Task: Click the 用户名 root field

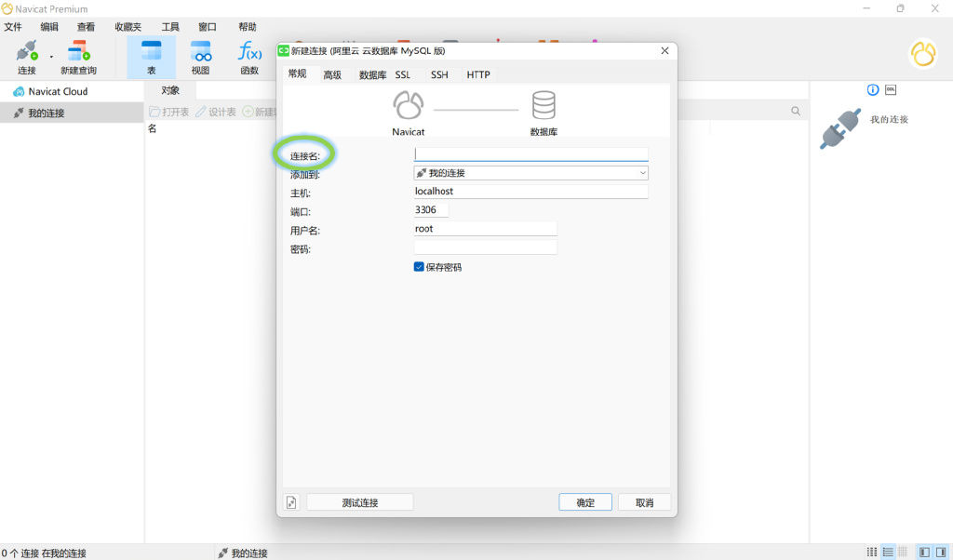Action: click(485, 229)
